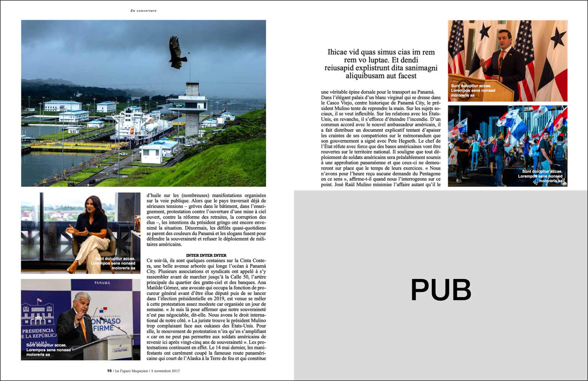
Task: Select the night protest flags photo
Action: tap(508, 146)
